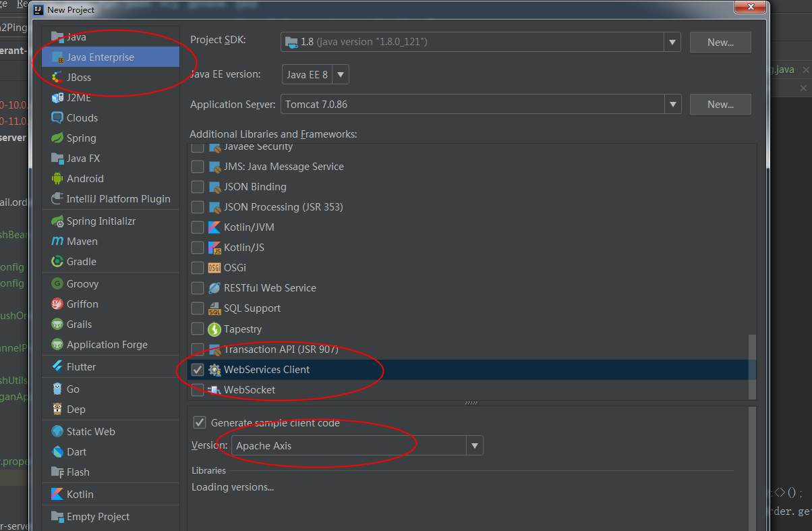Click the Loading versions text
Screen dimensions: 812x531
(233, 487)
